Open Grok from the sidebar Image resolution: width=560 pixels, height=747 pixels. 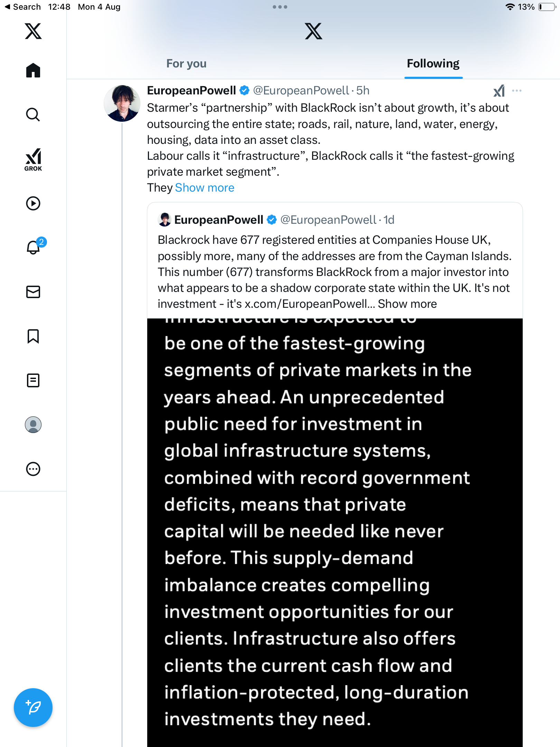[x=33, y=159]
